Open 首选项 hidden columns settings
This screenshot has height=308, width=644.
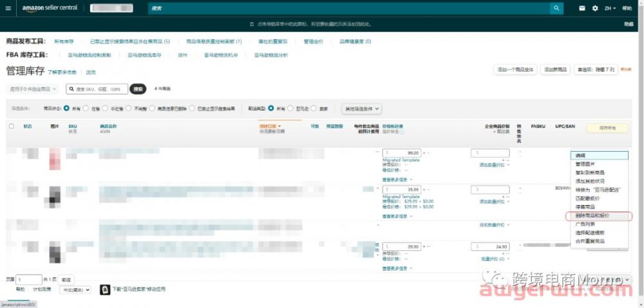click(596, 69)
